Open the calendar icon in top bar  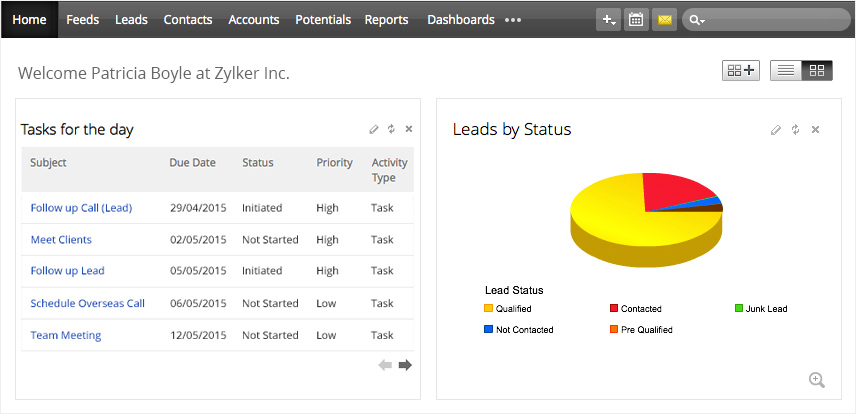tap(636, 20)
